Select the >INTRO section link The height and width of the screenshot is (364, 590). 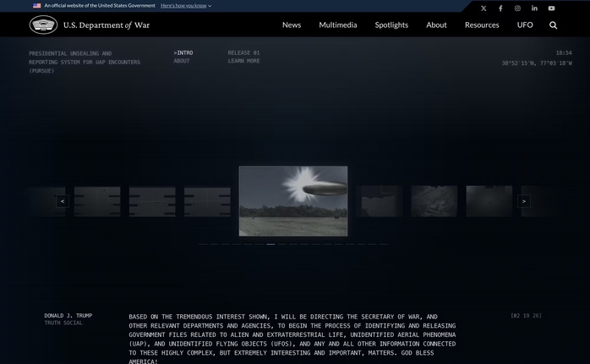(x=183, y=53)
